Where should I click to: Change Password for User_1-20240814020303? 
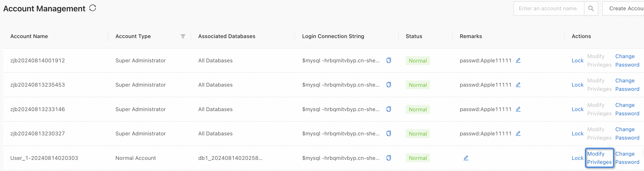(x=627, y=158)
